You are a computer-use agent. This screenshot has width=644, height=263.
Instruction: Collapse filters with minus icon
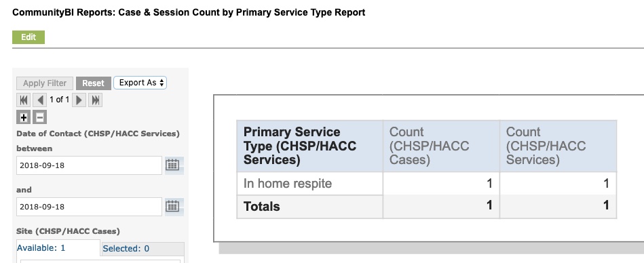39,117
